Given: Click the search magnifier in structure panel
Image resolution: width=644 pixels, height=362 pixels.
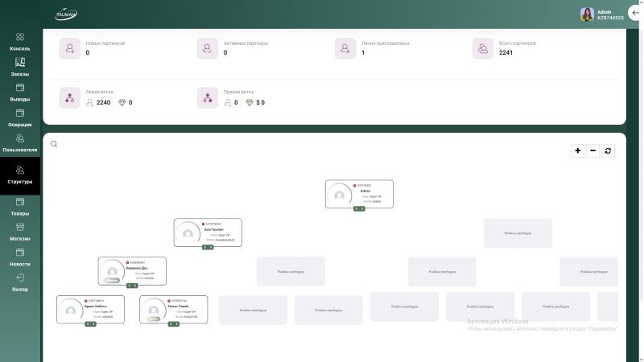Looking at the screenshot, I should [x=54, y=144].
